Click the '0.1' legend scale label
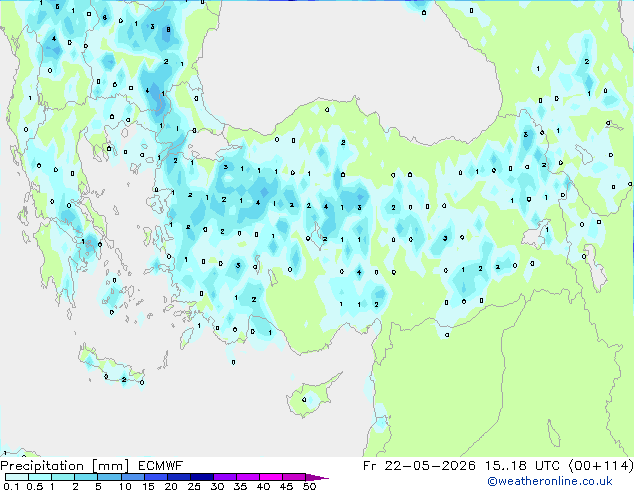 pyautogui.click(x=11, y=486)
